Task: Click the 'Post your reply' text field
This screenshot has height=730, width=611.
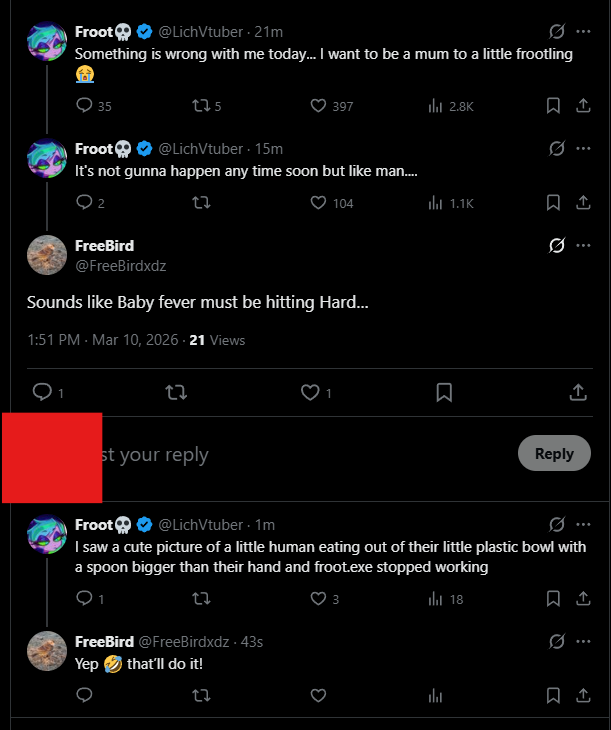Action: [298, 454]
